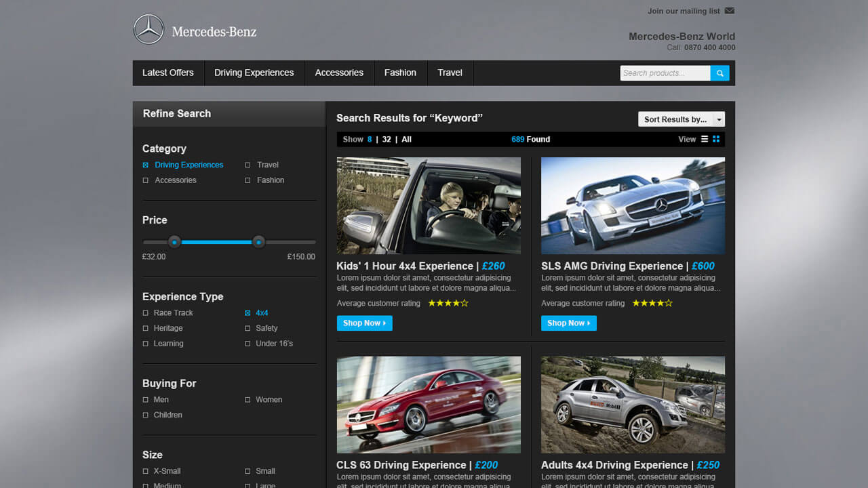Switch to grid view icon
The height and width of the screenshot is (488, 868).
pos(716,139)
